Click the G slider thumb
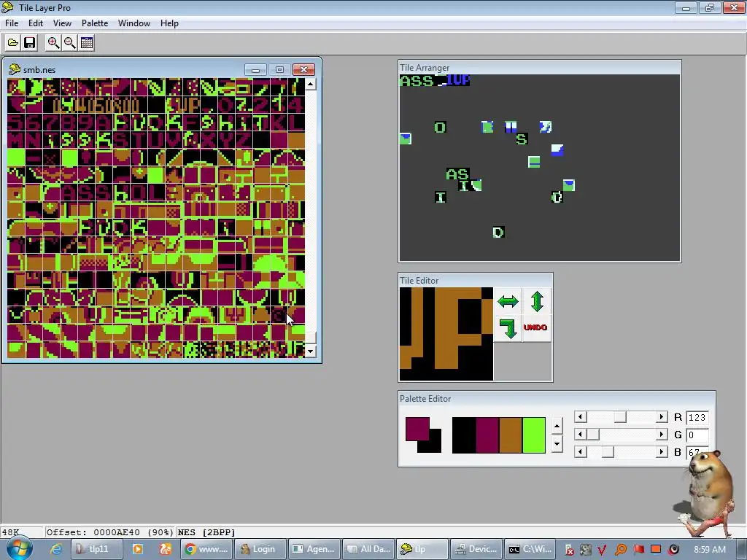This screenshot has height=560, width=747. click(x=592, y=435)
